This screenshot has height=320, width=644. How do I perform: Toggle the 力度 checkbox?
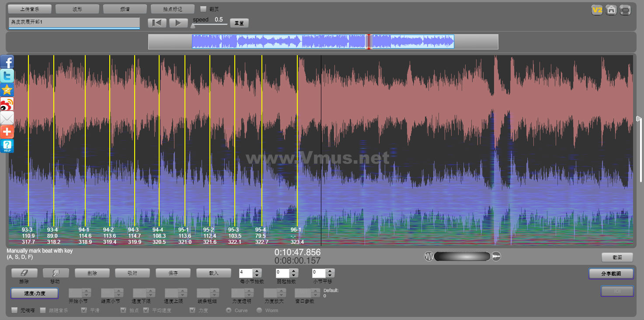pos(192,310)
